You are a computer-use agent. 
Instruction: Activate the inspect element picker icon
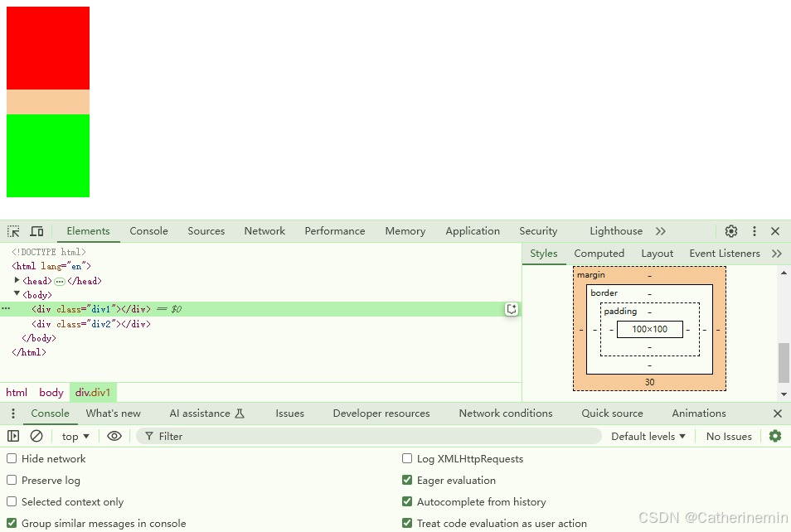(x=13, y=231)
